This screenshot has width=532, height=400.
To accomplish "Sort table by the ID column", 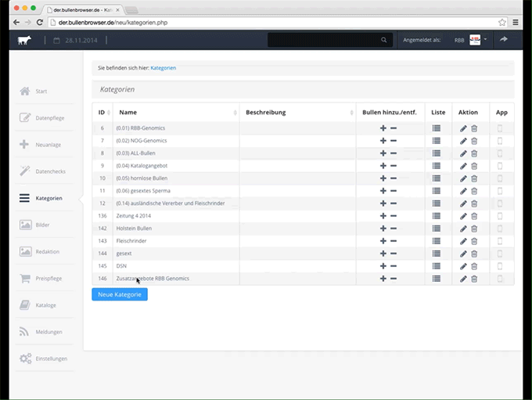I will pyautogui.click(x=102, y=113).
